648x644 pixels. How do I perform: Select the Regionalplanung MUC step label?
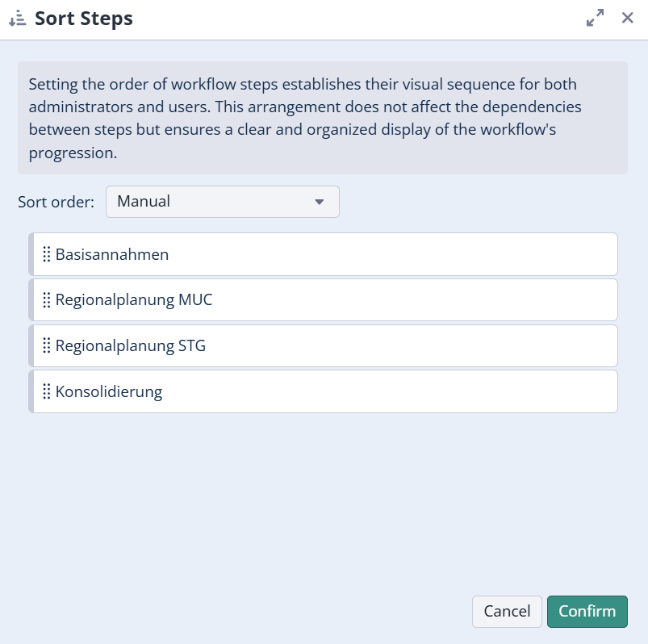[134, 300]
